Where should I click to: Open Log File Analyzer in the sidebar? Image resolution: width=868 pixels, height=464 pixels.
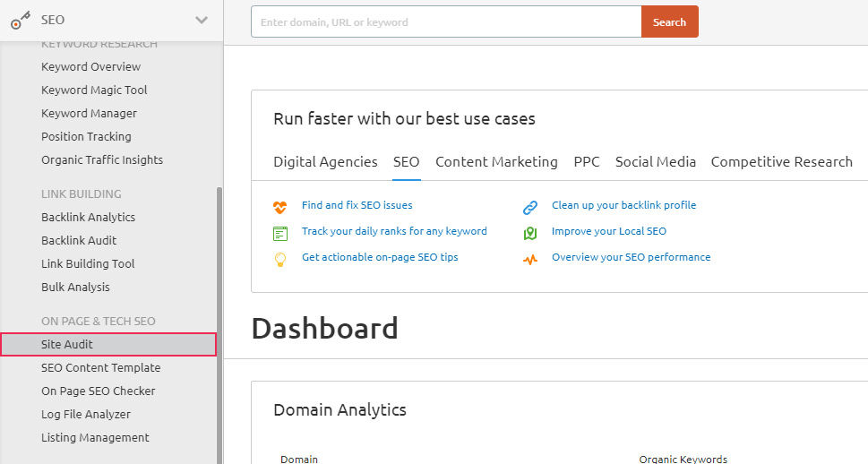click(86, 415)
